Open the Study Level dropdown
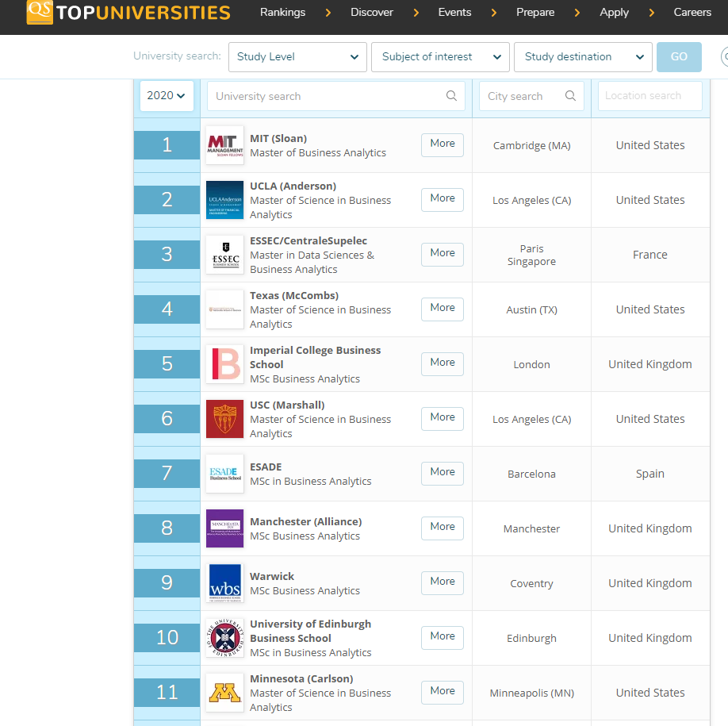Screen dimensions: 728x726 coord(297,57)
